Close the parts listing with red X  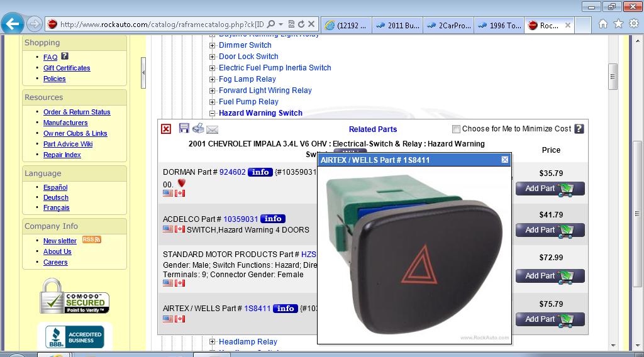(x=166, y=129)
